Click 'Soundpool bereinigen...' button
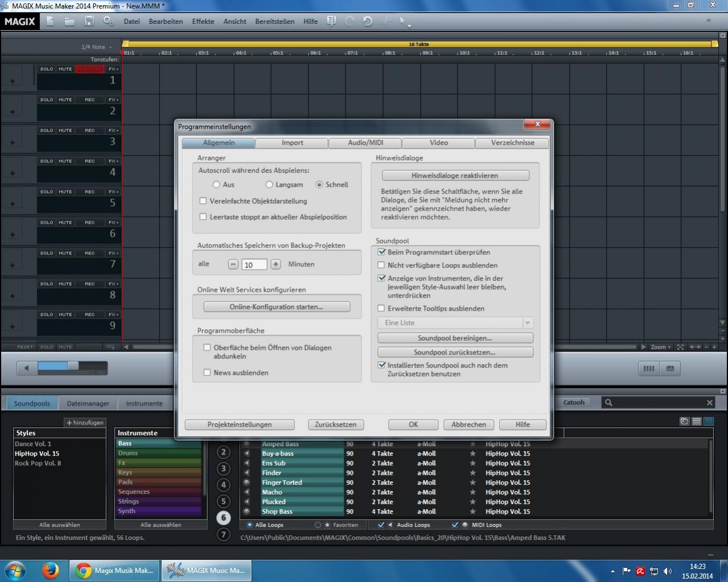The width and height of the screenshot is (728, 582). pyautogui.click(x=455, y=338)
